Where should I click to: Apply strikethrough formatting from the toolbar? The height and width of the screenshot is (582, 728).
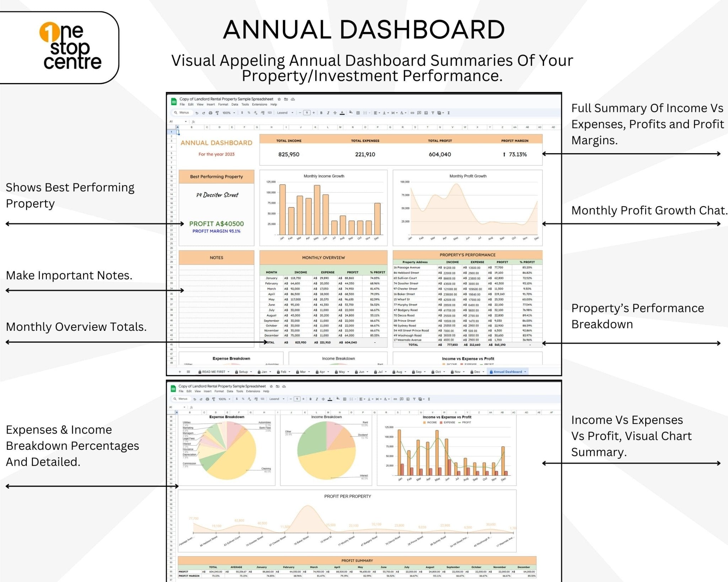pyautogui.click(x=335, y=113)
